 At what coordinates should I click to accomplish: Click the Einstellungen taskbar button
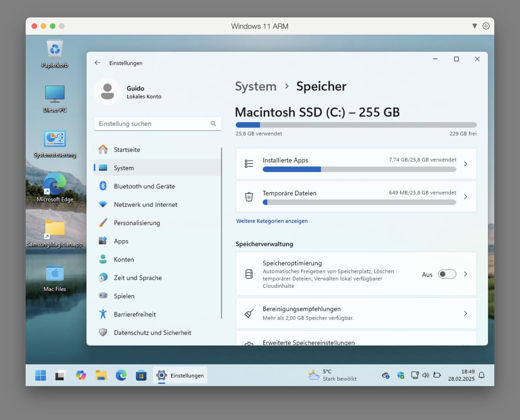[x=180, y=375]
